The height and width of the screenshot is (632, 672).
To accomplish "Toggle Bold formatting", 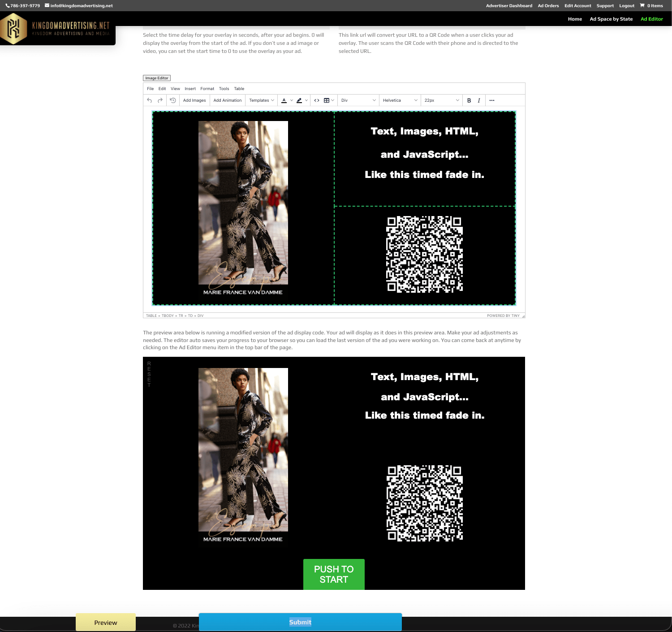I will [x=469, y=100].
